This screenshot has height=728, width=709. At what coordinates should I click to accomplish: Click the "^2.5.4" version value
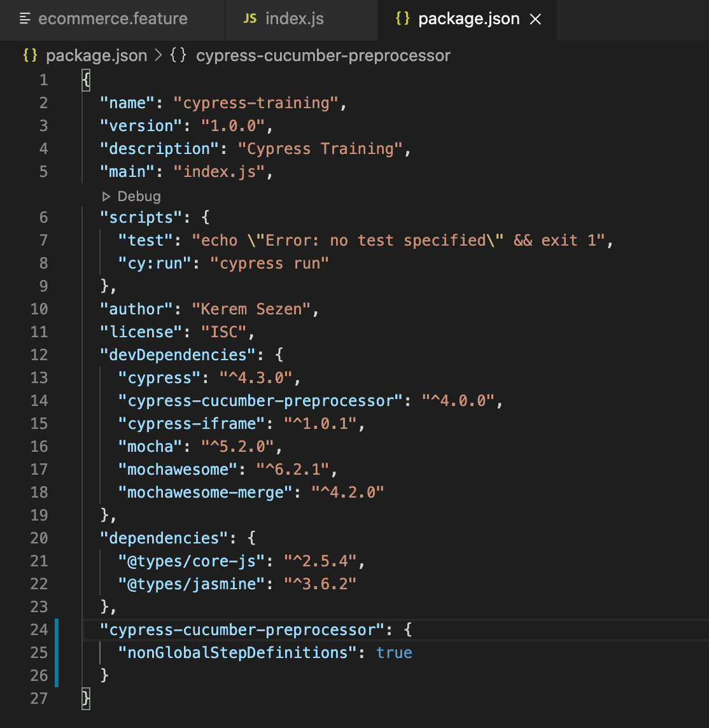tap(320, 561)
